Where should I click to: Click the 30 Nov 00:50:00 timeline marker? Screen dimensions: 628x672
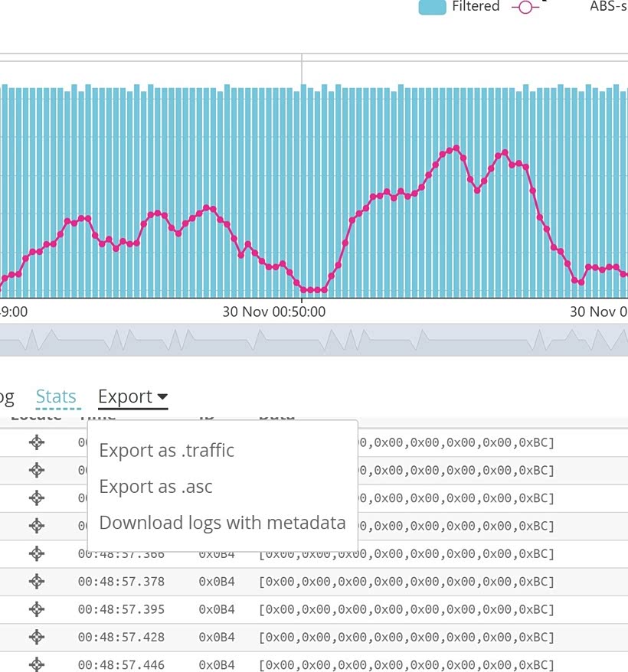[x=274, y=312]
